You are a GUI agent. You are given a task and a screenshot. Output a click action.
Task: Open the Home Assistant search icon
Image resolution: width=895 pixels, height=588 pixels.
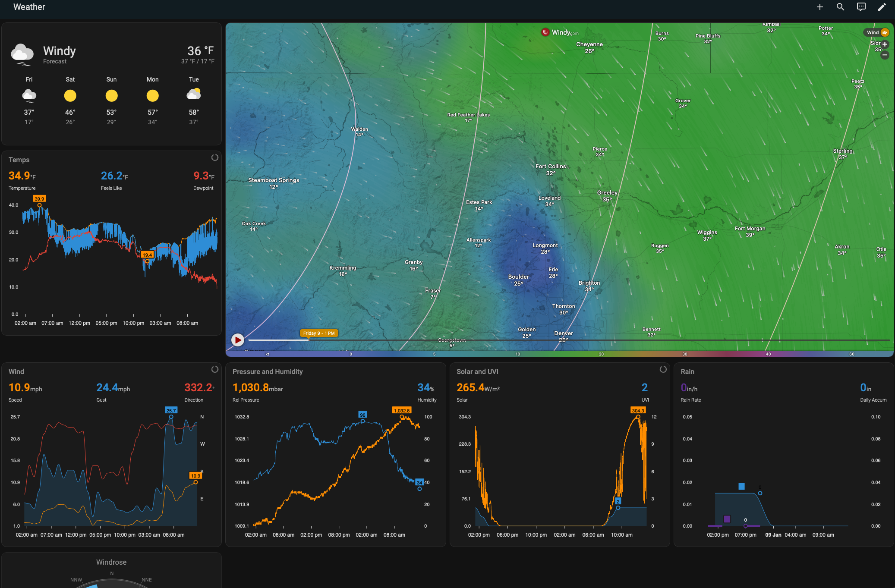(x=840, y=7)
